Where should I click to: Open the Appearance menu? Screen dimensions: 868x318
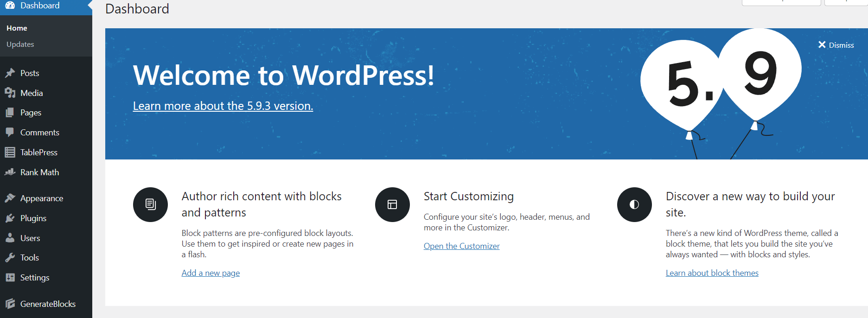click(46, 198)
